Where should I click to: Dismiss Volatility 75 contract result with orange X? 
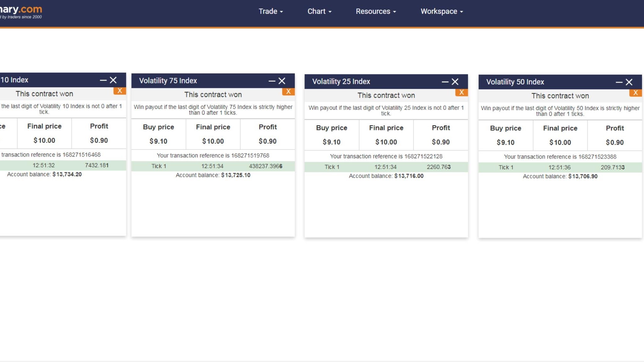pos(288,92)
